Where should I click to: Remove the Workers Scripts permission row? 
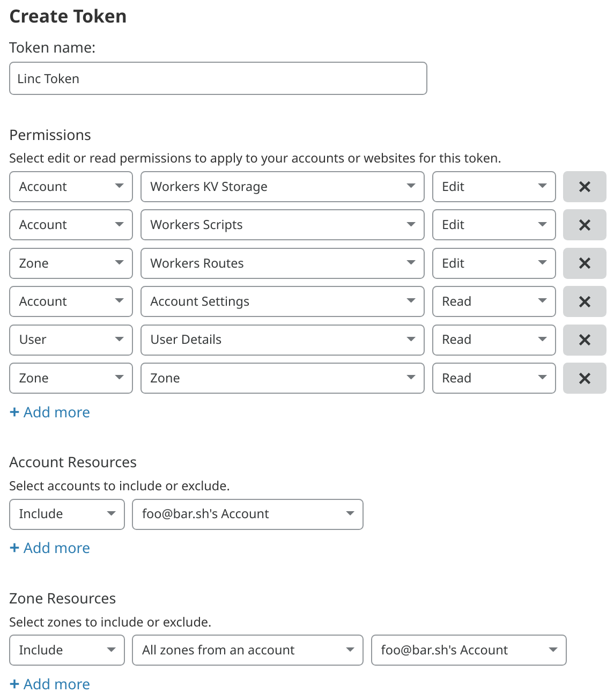click(x=585, y=225)
